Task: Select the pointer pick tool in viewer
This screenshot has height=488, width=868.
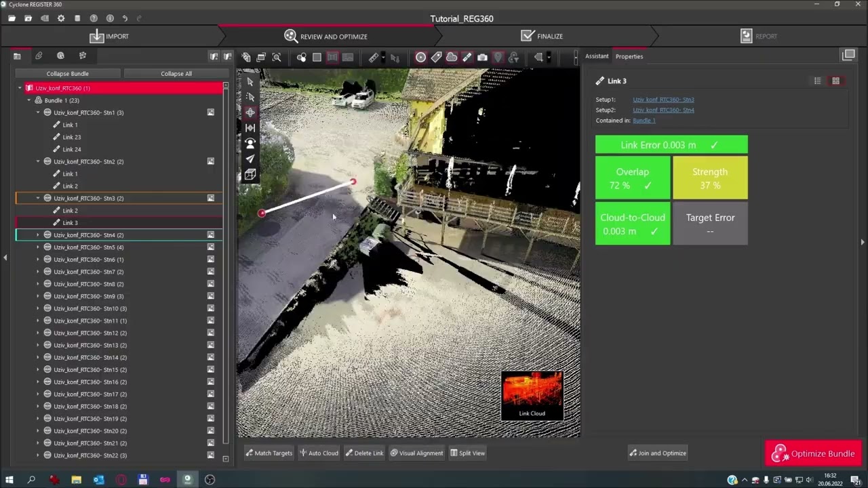Action: coord(250,81)
